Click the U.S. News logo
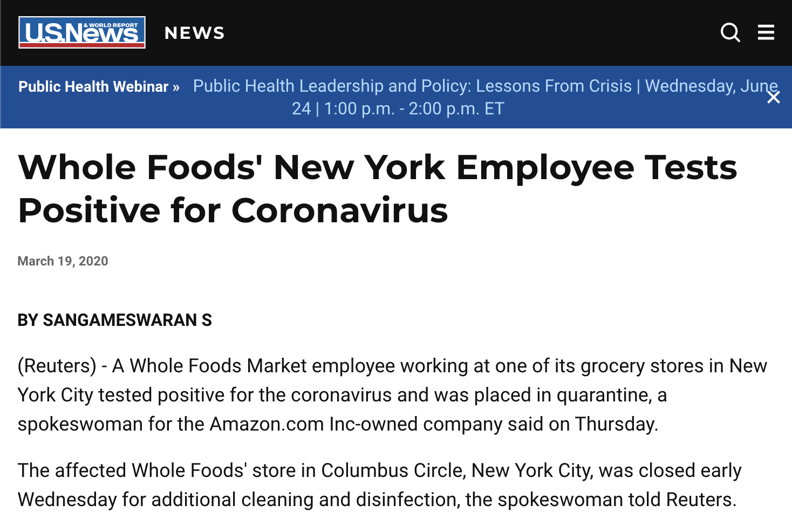The height and width of the screenshot is (532, 792). click(x=82, y=32)
